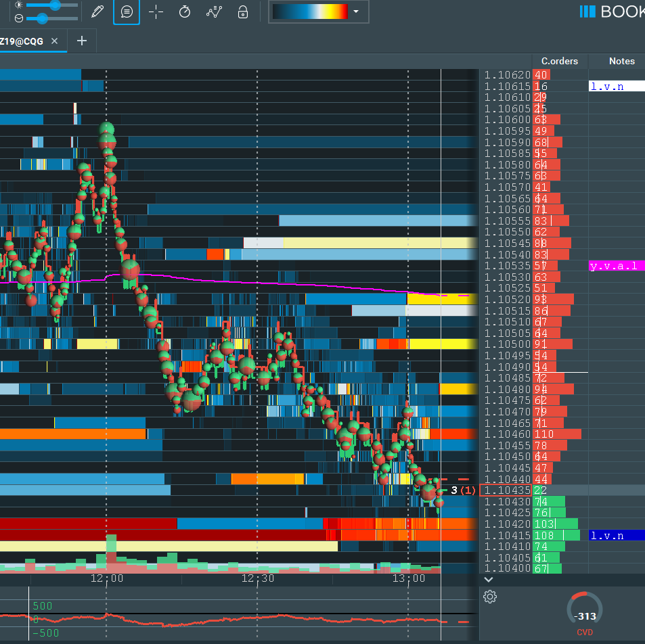Open the stopwatch timer tool
This screenshot has height=644, width=645.
[x=184, y=12]
